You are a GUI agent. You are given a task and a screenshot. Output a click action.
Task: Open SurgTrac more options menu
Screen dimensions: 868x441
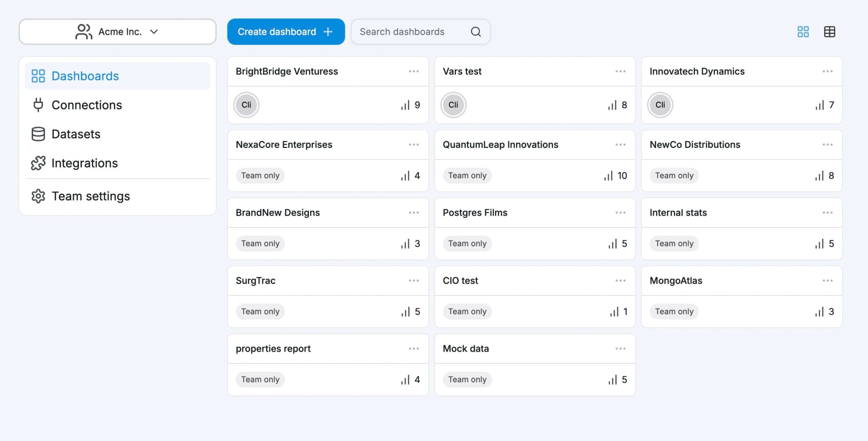414,281
